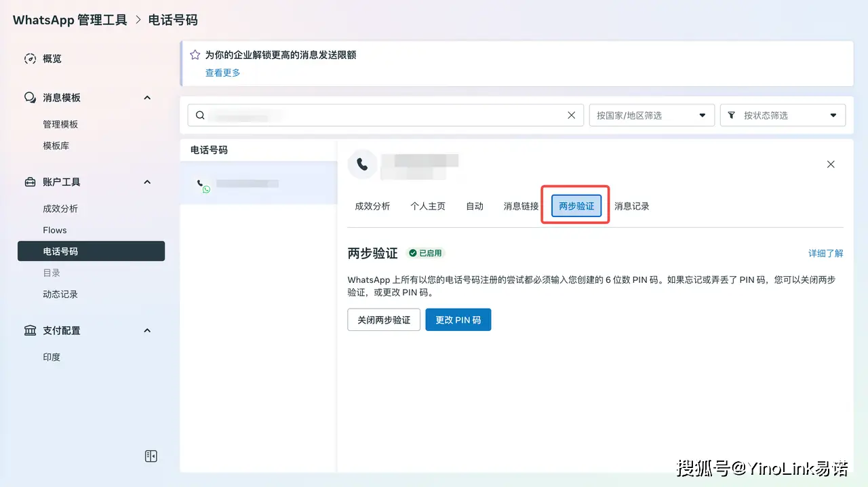Open the 按国家/地区筛选 dropdown
Image resolution: width=868 pixels, height=487 pixels.
click(x=652, y=115)
